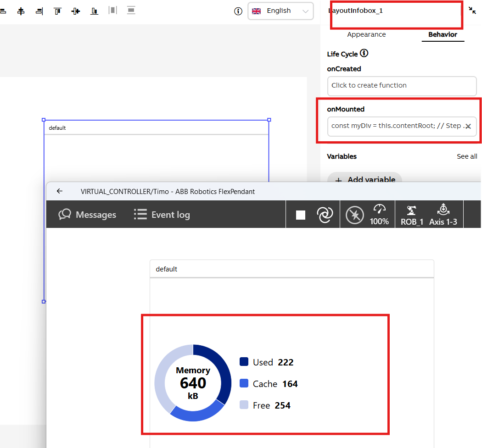482x448 pixels.
Task: Click the onCreated function field
Action: [402, 86]
